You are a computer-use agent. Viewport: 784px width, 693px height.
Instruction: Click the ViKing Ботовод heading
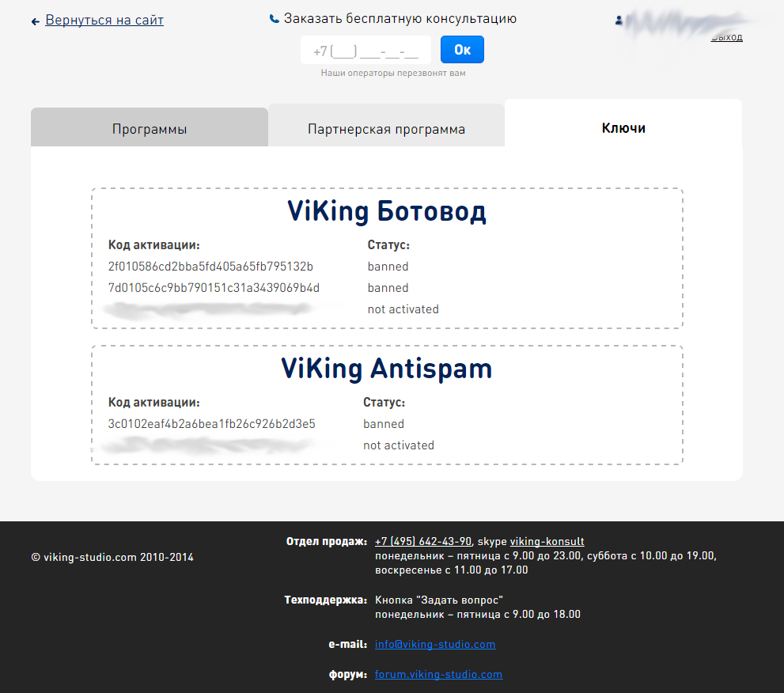pyautogui.click(x=387, y=211)
